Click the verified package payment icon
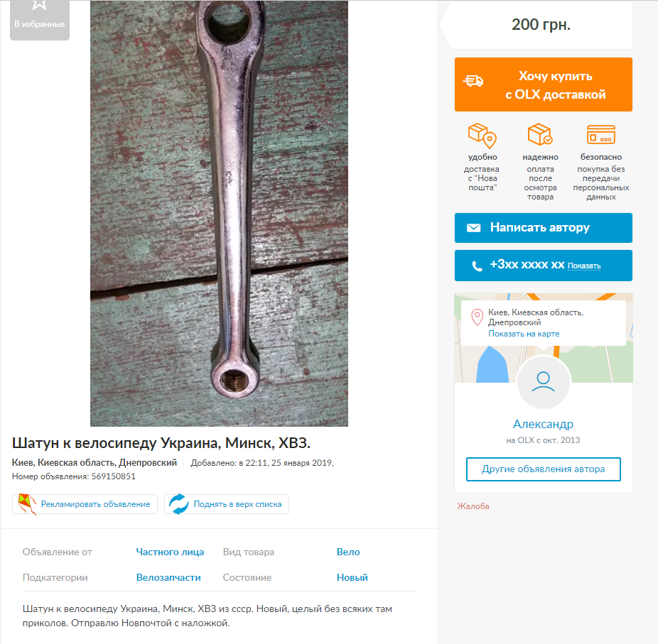 coord(540,135)
